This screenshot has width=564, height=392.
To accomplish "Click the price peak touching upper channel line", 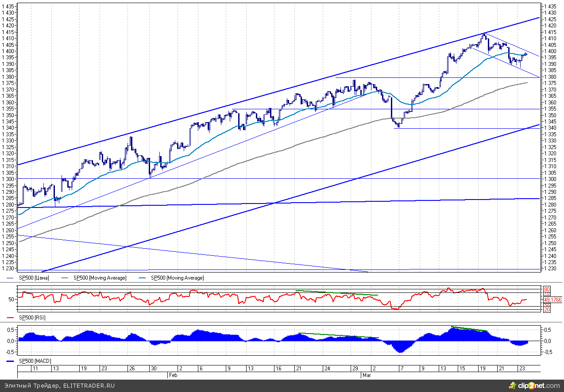I will tap(484, 34).
